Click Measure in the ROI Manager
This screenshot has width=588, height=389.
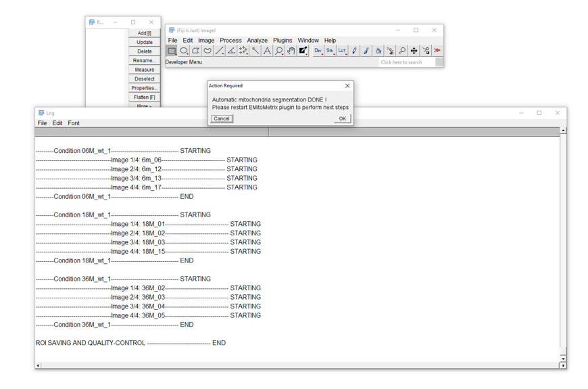tap(144, 70)
